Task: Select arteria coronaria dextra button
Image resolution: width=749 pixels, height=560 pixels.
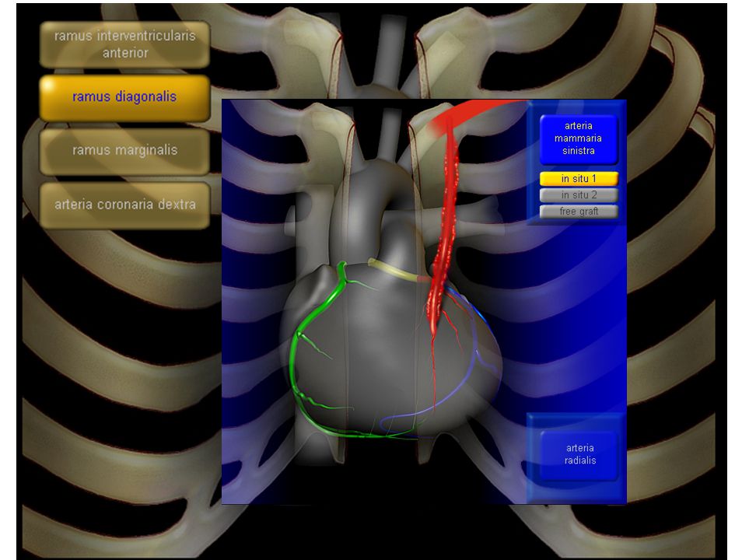Action: click(x=124, y=205)
